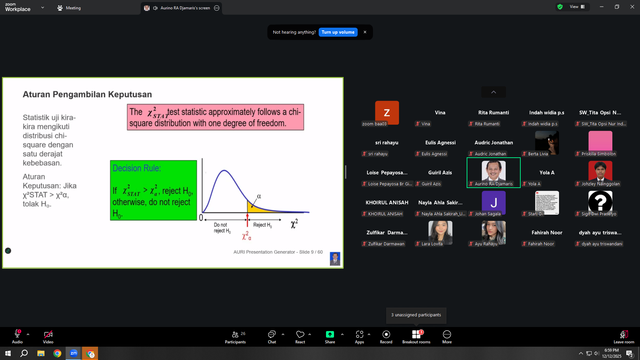Open the Windows notification center
The width and height of the screenshot is (640, 360).
630,353
